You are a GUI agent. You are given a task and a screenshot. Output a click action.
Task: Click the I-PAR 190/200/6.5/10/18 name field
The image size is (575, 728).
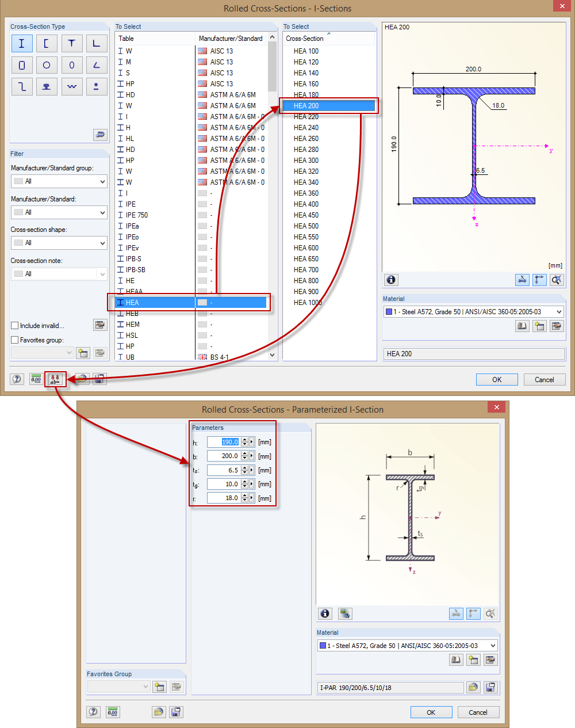pos(390,687)
